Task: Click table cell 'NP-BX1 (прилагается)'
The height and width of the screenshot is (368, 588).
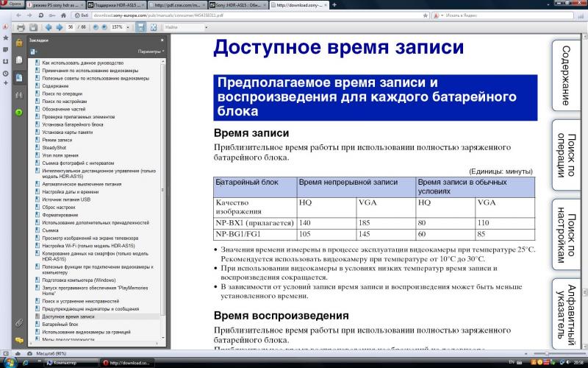Action: 255,223
